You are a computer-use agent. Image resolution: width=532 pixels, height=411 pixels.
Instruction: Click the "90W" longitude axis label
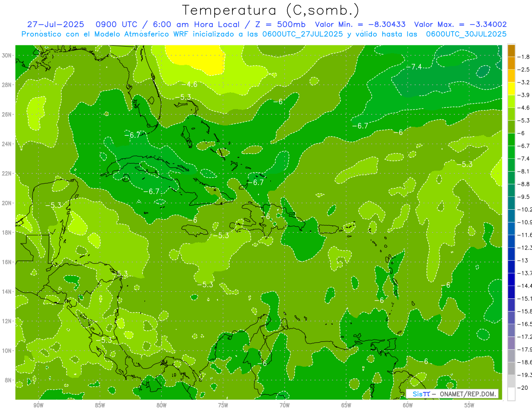(38, 405)
